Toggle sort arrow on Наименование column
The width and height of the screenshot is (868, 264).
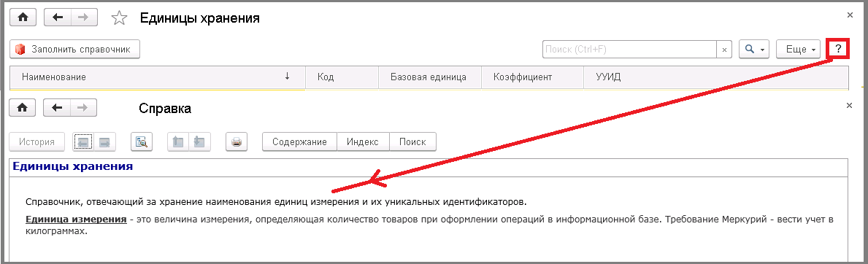point(287,77)
